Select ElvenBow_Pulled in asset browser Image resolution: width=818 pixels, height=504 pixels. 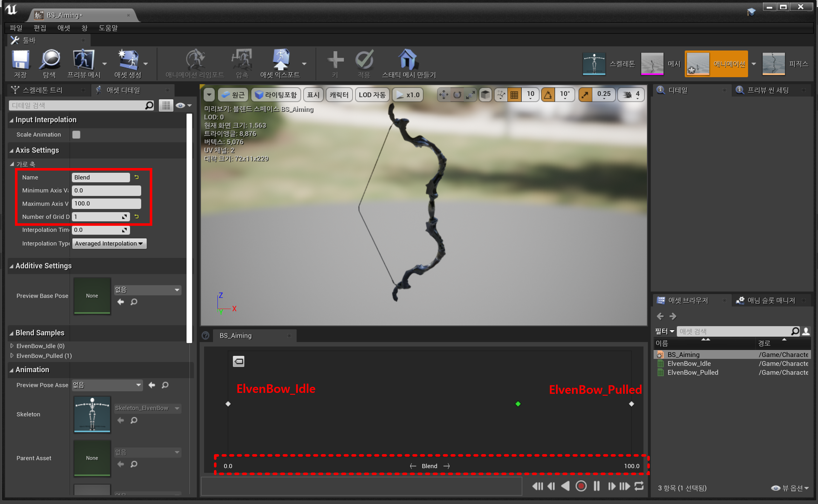tap(692, 372)
